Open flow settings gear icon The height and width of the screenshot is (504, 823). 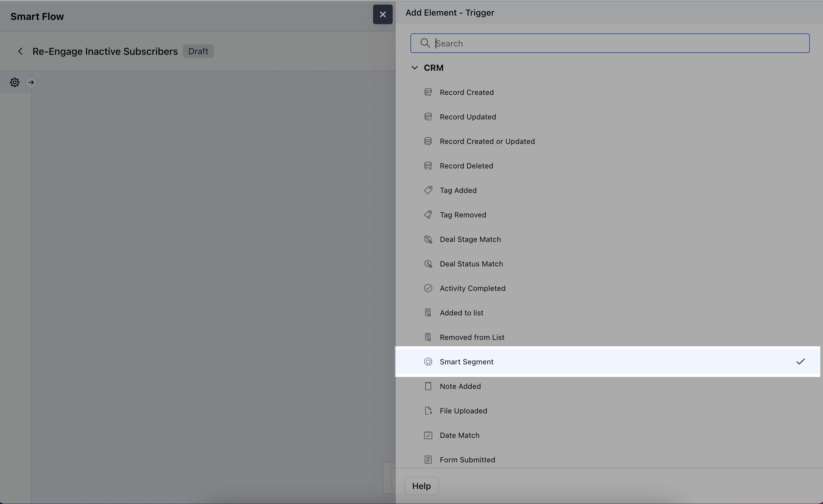tap(14, 82)
